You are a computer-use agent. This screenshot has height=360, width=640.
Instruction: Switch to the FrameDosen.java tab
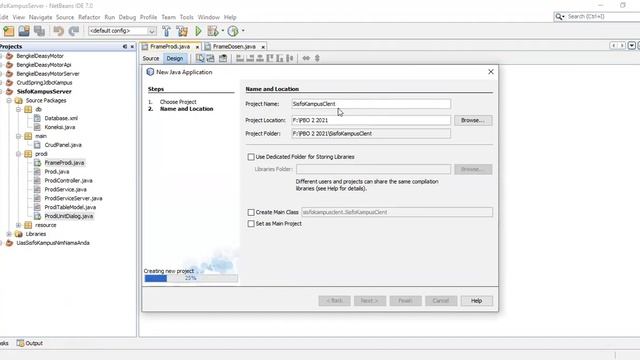[234, 47]
